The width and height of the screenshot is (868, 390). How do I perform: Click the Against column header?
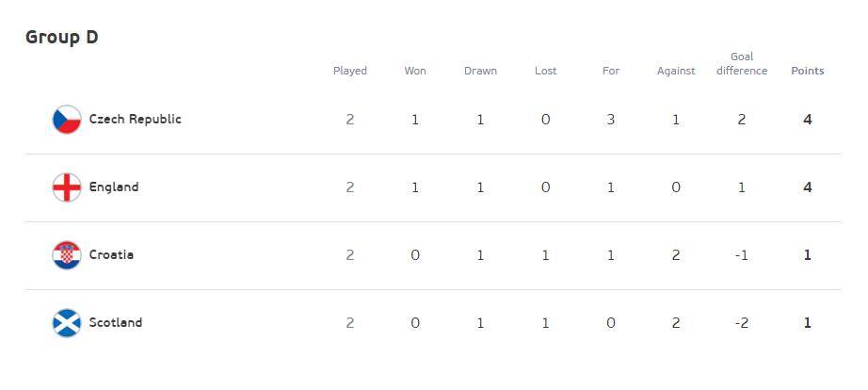click(x=676, y=71)
